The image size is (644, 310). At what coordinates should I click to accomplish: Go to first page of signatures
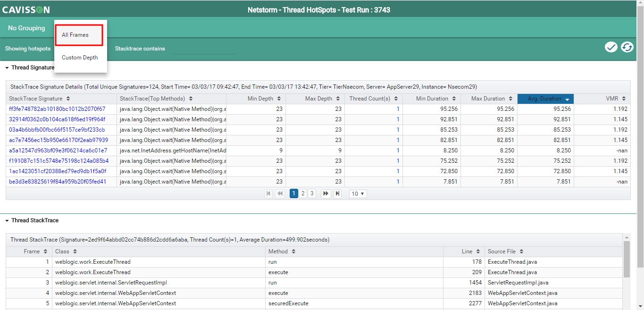pos(268,193)
